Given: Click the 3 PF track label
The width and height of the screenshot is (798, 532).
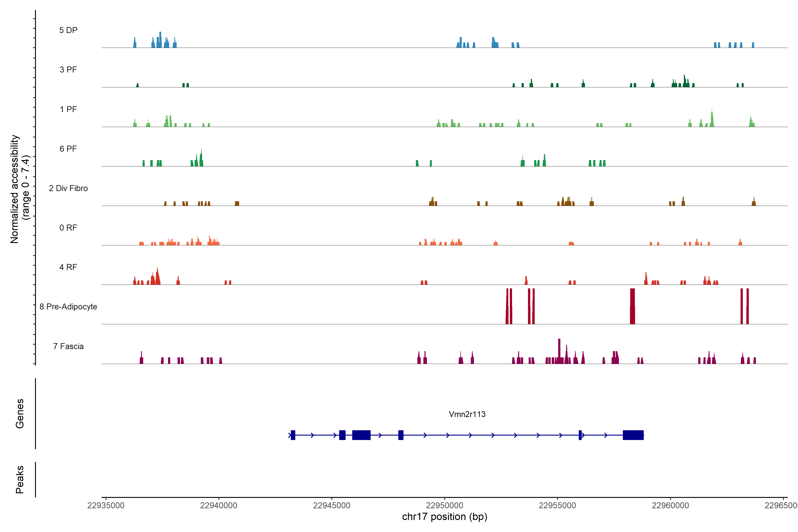Looking at the screenshot, I should pos(68,70).
